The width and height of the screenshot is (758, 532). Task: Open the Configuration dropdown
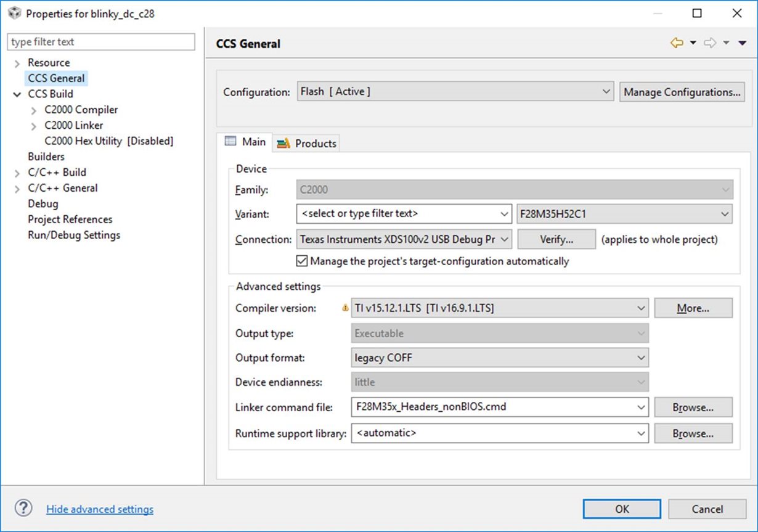pos(455,92)
